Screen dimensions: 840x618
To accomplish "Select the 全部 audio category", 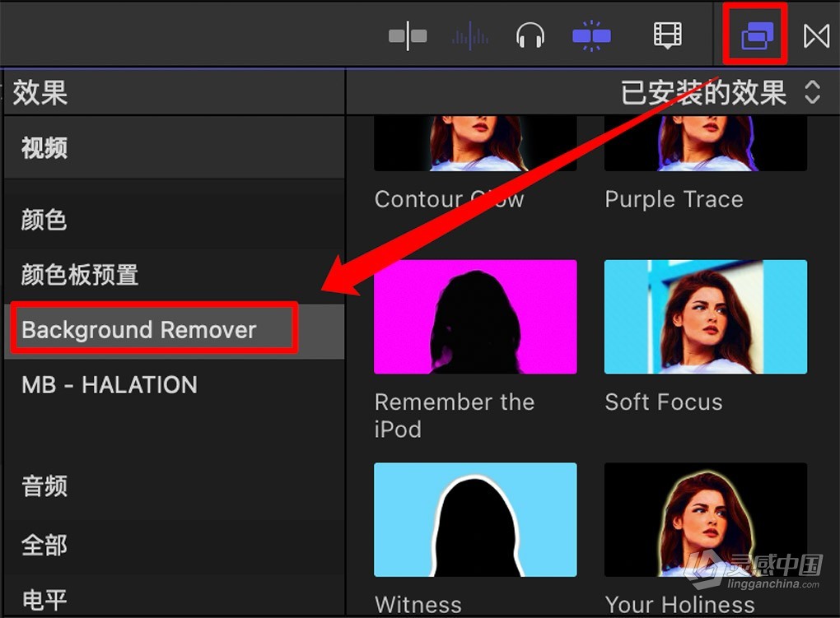I will click(x=174, y=546).
